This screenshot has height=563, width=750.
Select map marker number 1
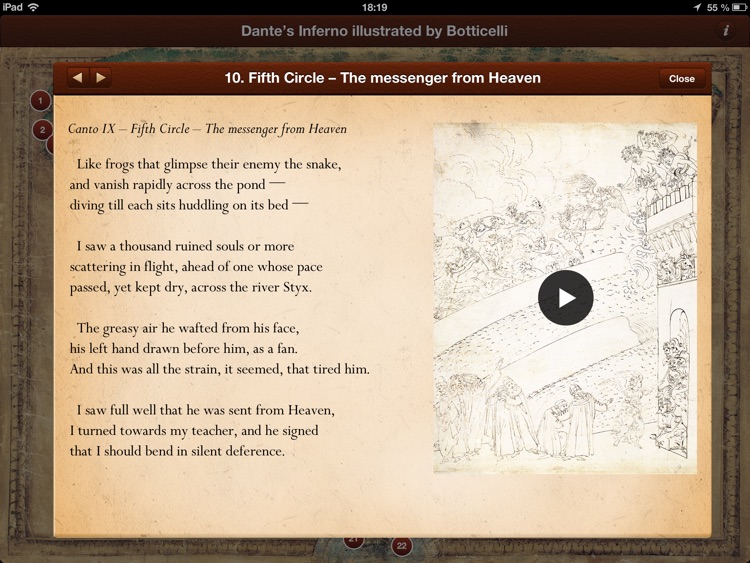[40, 101]
